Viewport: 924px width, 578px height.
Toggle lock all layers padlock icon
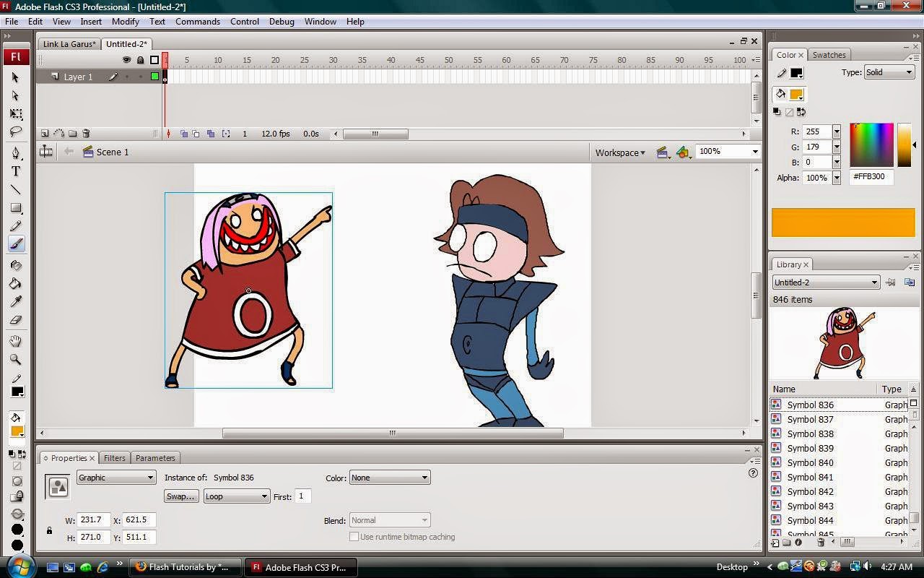pos(140,60)
